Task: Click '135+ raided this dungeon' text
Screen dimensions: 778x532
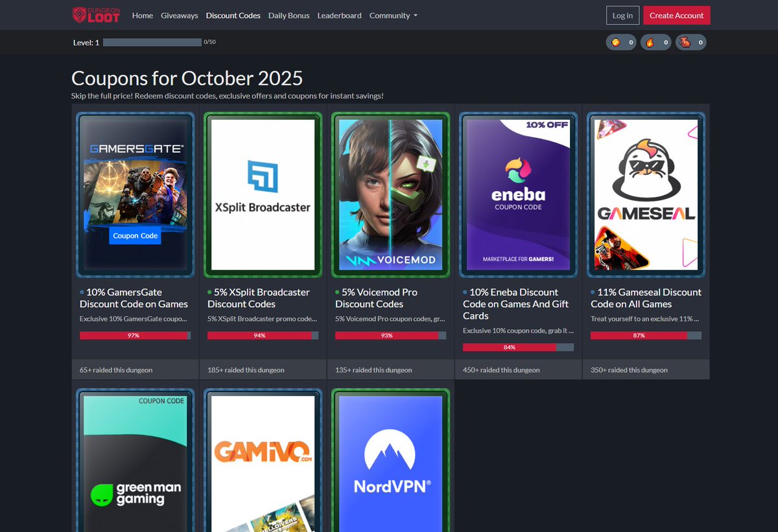Action: click(x=373, y=370)
